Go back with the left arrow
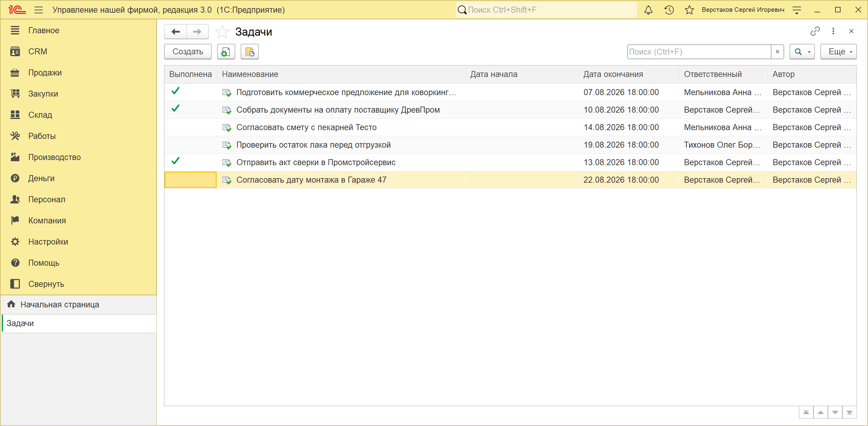 click(x=176, y=32)
